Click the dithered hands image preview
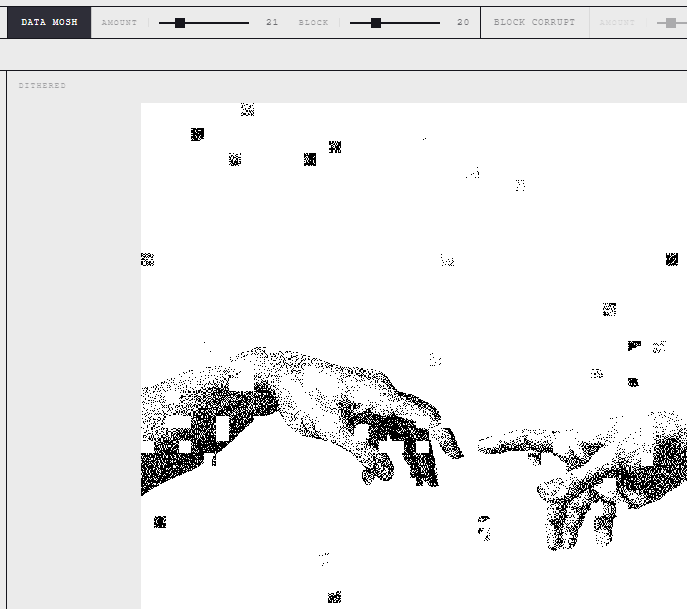687x609 pixels. [x=414, y=356]
